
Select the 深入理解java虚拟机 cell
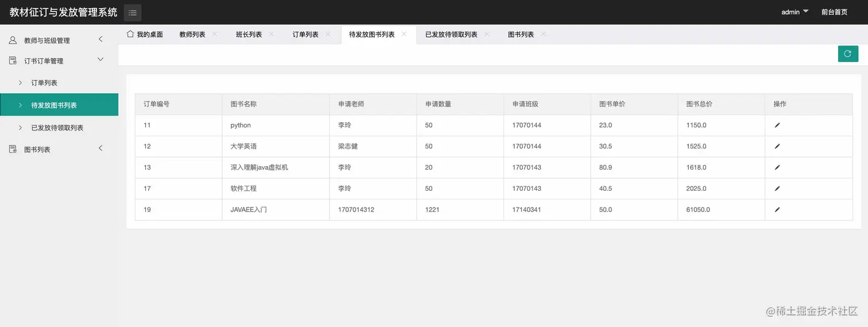pyautogui.click(x=276, y=168)
